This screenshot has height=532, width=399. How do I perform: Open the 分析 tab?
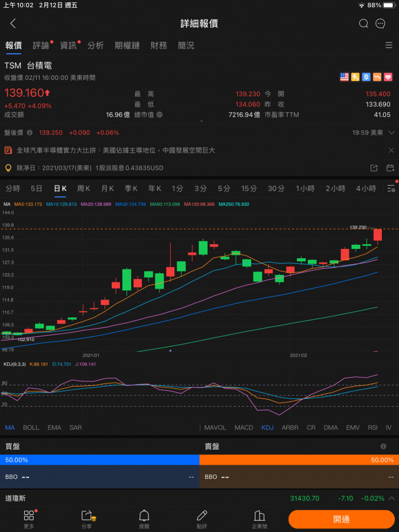[95, 46]
